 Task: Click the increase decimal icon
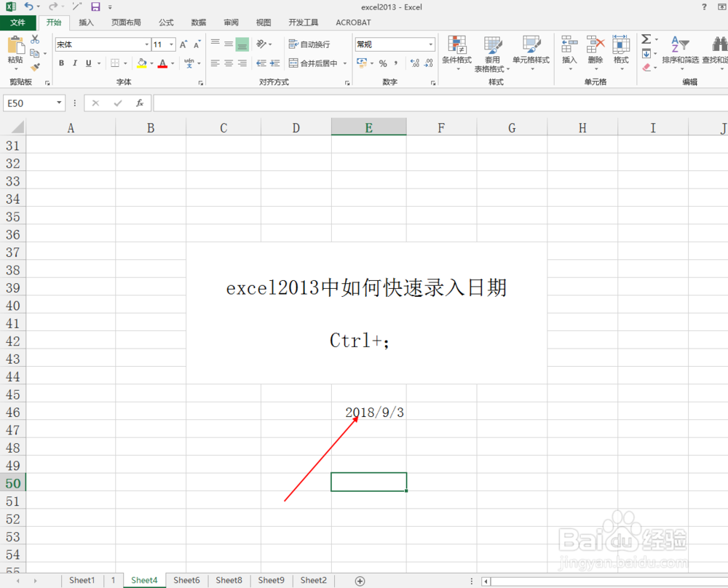point(415,63)
